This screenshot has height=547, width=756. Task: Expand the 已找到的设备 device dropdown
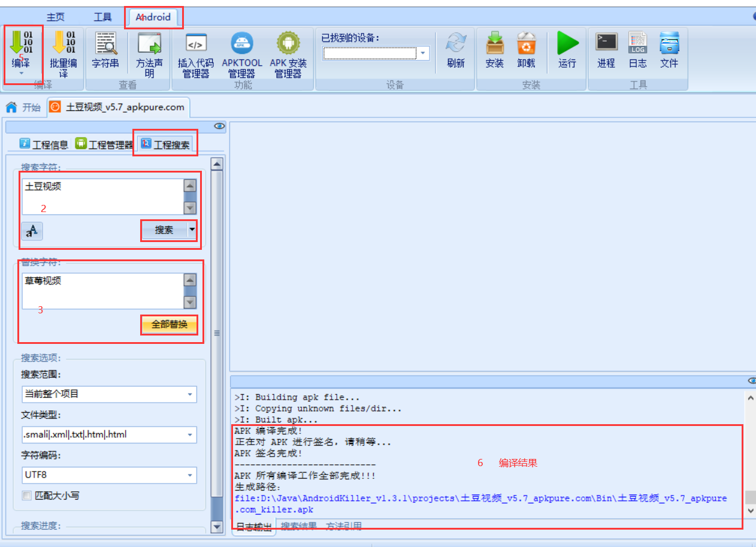(424, 53)
